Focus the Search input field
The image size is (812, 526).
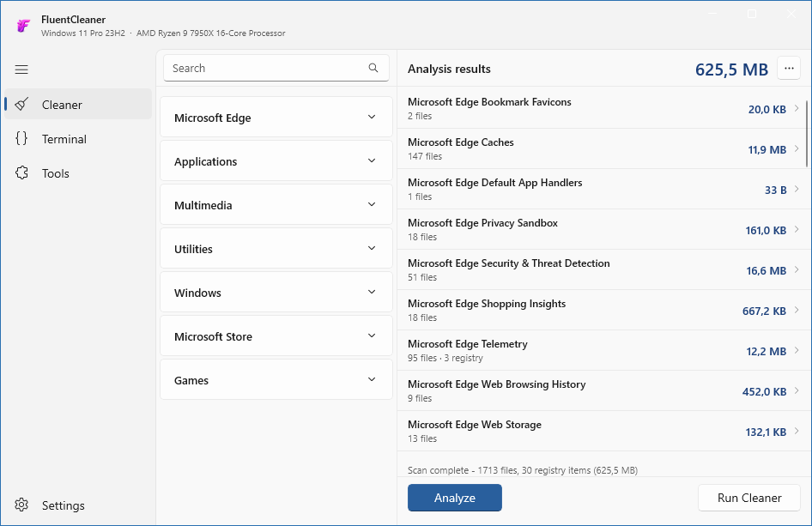click(x=276, y=68)
